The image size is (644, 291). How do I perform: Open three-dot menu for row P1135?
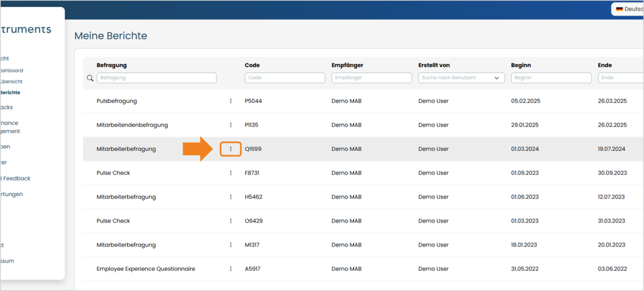[230, 125]
